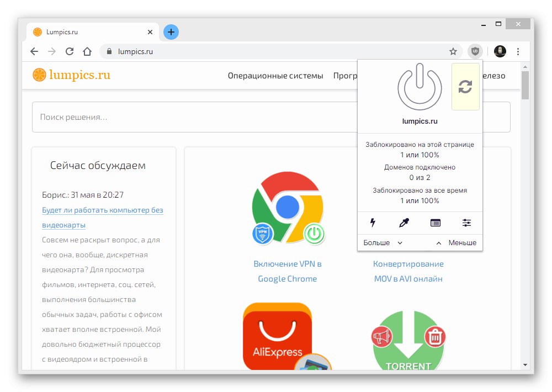Open the Включение VPN в Google Chrome link
This screenshot has width=552, height=392.
click(287, 271)
